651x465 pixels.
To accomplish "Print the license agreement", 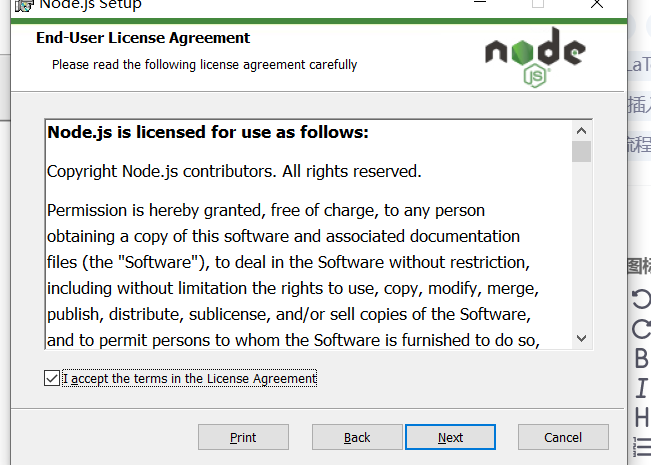I will (x=243, y=437).
